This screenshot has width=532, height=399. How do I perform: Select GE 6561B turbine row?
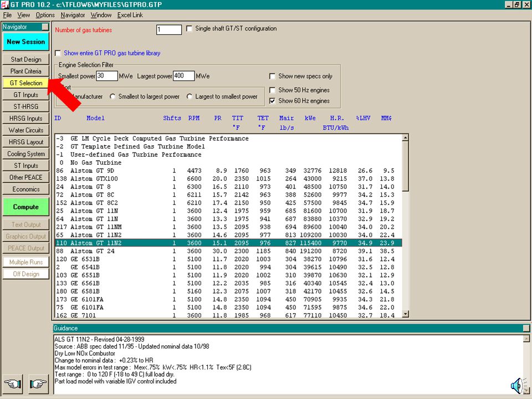click(x=228, y=283)
